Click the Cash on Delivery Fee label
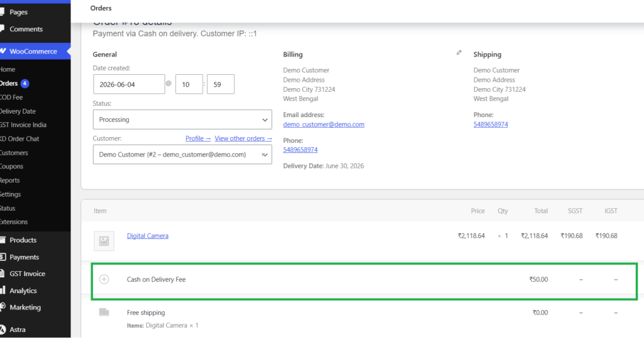 click(156, 279)
